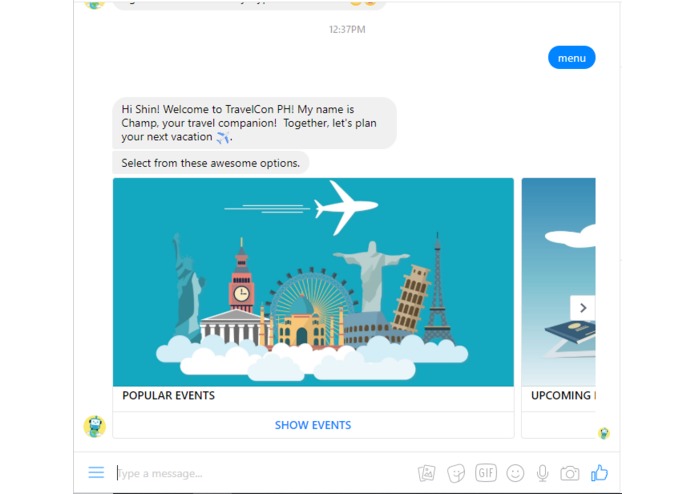Click the bot avatar beside the carousel
695x494 pixels.
click(x=94, y=426)
